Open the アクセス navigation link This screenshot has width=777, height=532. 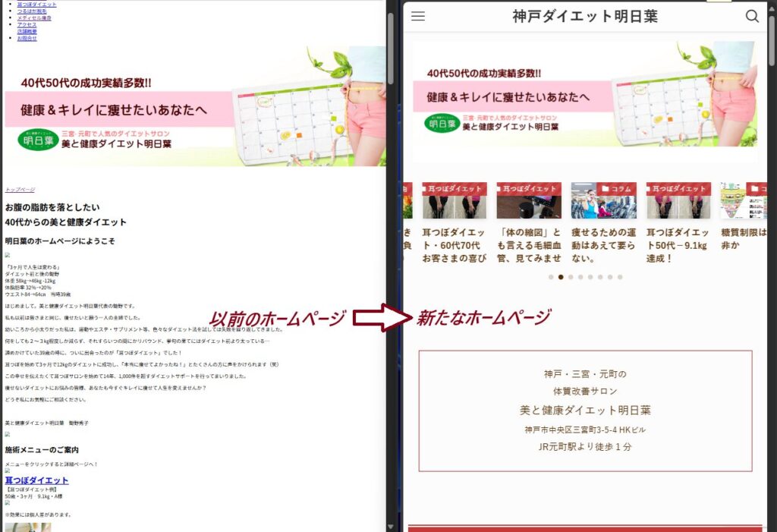[27, 24]
